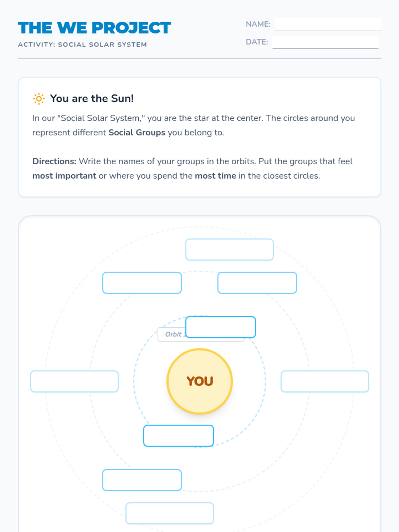Select the middle orbit upper-right group box
This screenshot has height=532, width=399.
[x=257, y=283]
